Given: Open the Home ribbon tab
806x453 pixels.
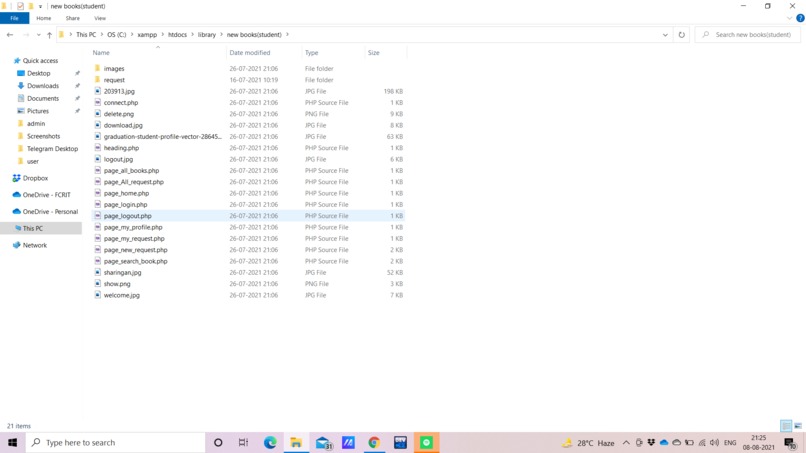Looking at the screenshot, I should (x=44, y=18).
